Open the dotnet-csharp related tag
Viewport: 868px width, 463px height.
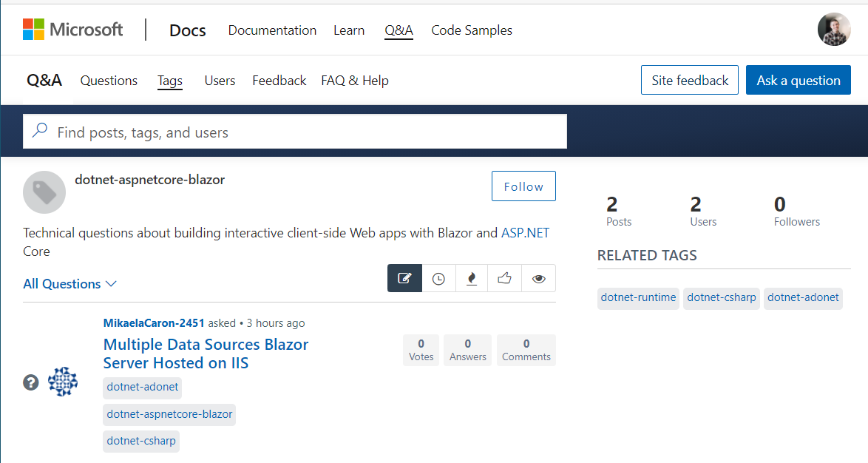click(x=722, y=298)
